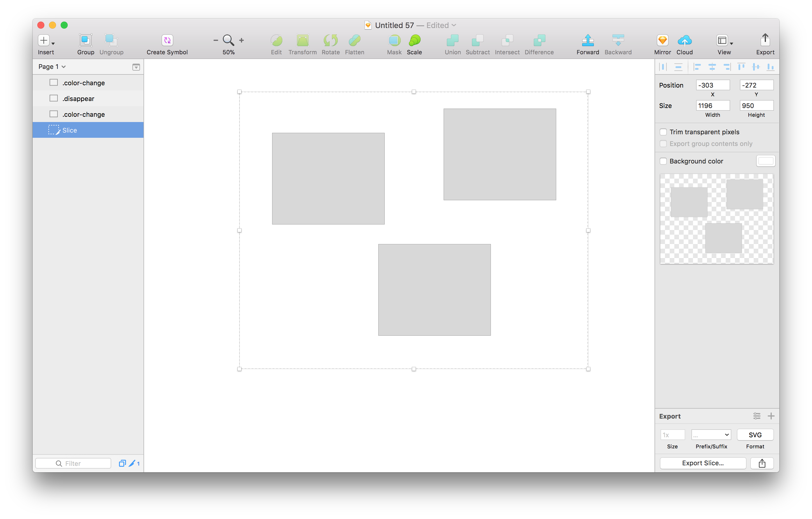Open the SVG format selector
This screenshot has height=519, width=812.
coord(755,435)
